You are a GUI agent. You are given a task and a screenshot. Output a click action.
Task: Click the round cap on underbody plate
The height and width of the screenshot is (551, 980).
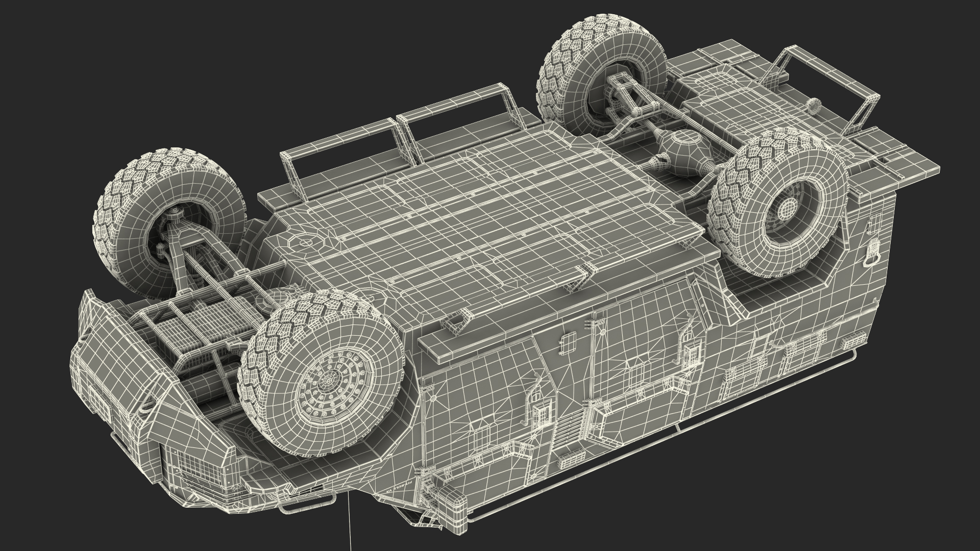click(307, 243)
